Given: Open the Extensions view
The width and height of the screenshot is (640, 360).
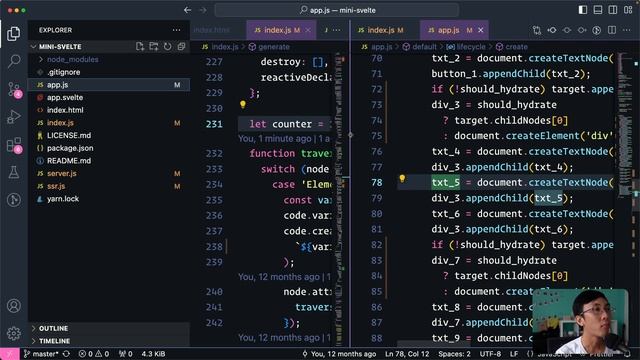Looking at the screenshot, I should click(x=14, y=145).
